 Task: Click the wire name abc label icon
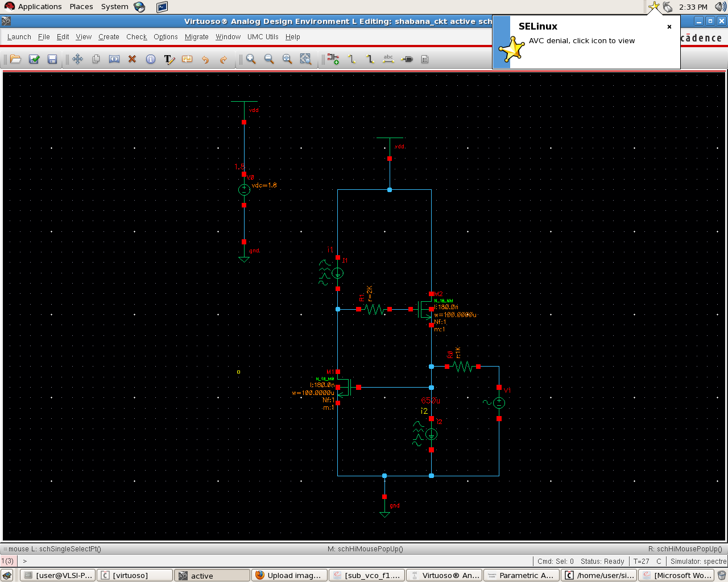(388, 59)
